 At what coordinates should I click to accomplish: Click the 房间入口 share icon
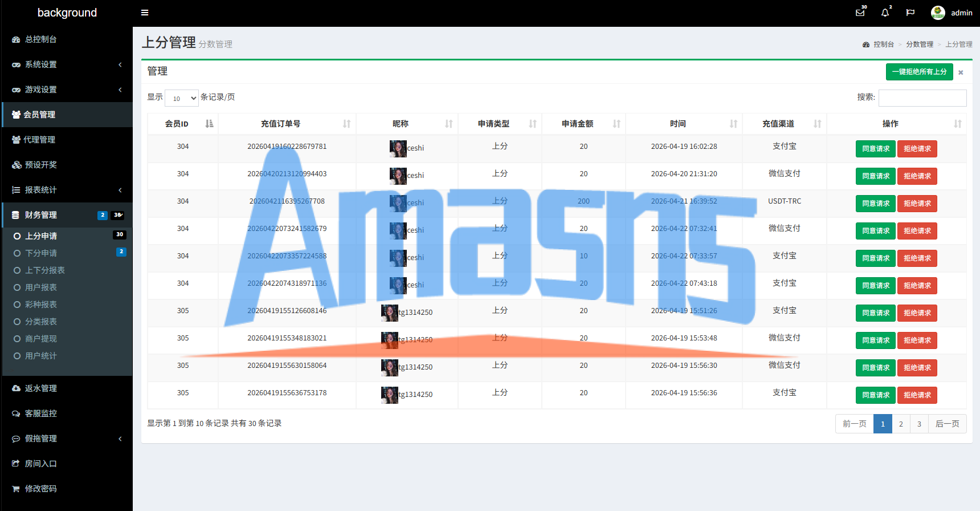[16, 464]
